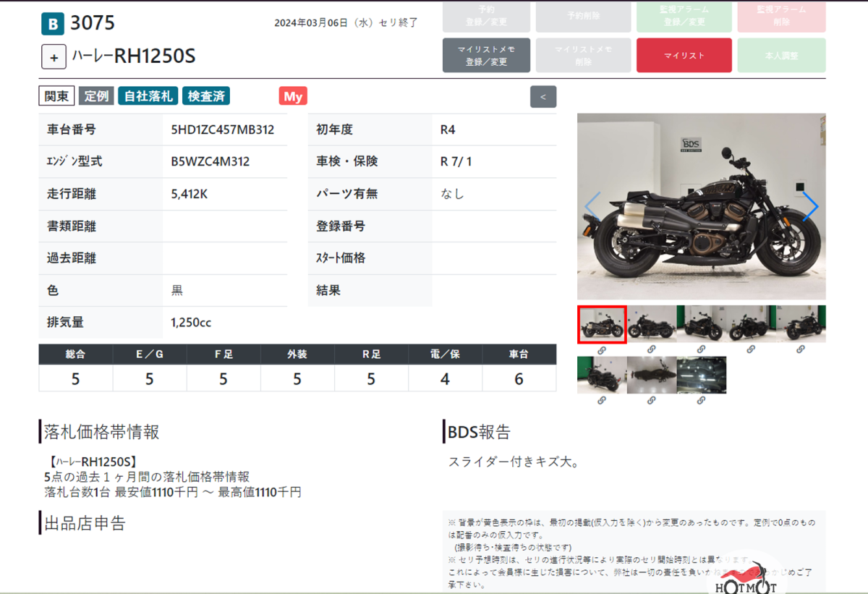Select the fifth thumbnail in the top row

click(x=801, y=324)
